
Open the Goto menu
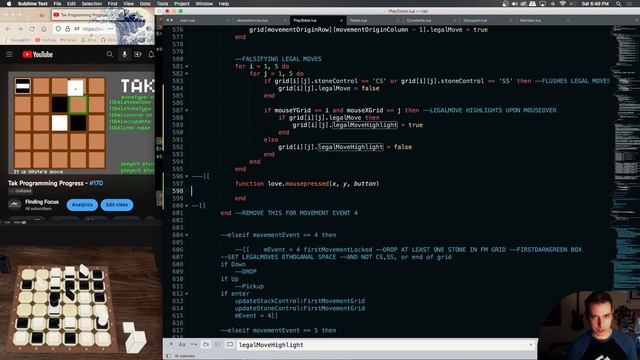(x=145, y=4)
